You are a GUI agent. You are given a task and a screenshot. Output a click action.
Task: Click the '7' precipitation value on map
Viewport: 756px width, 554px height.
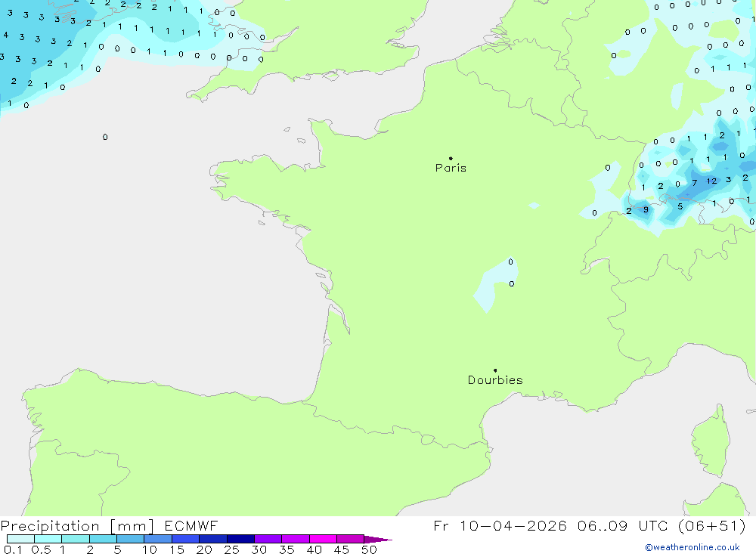694,183
